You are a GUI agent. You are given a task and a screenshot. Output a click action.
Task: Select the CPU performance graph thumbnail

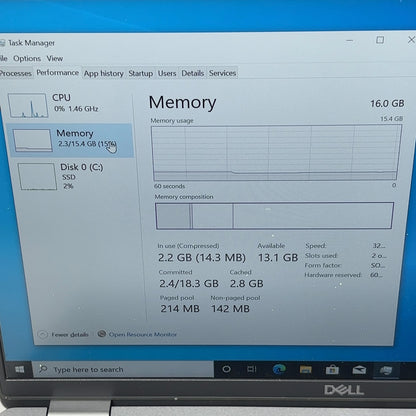[28, 106]
